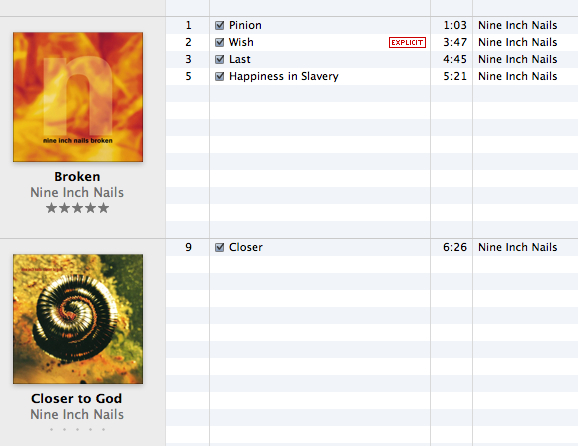578x446 pixels.
Task: Select the Pinion track name
Action: click(245, 25)
